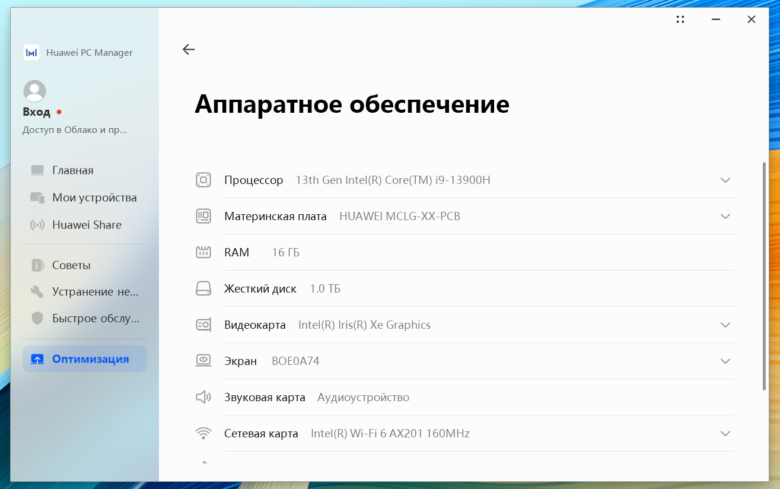Click the Intel Wi-Fi 6 AX201 160MHz value

pos(390,434)
